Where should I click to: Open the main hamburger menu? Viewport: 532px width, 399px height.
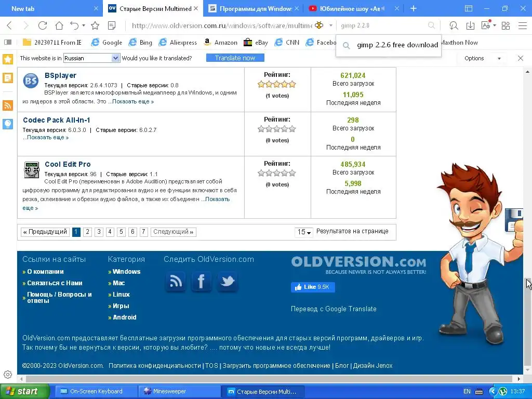(x=523, y=25)
